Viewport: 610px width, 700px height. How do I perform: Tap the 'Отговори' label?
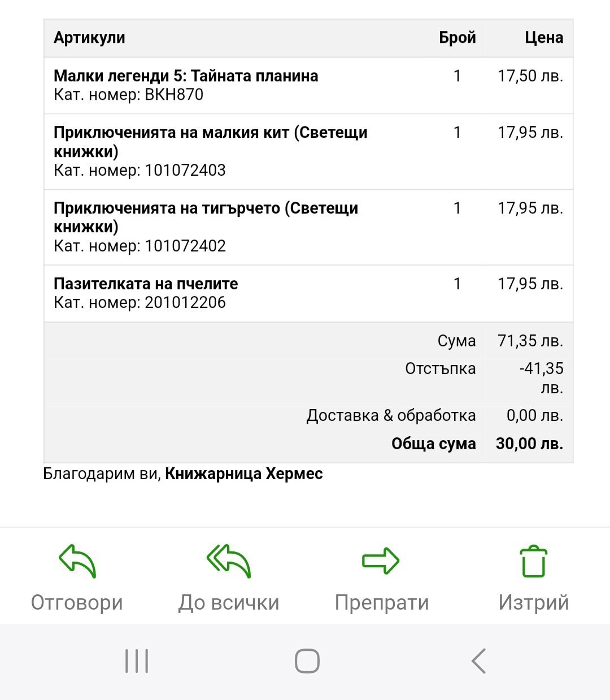pyautogui.click(x=77, y=603)
